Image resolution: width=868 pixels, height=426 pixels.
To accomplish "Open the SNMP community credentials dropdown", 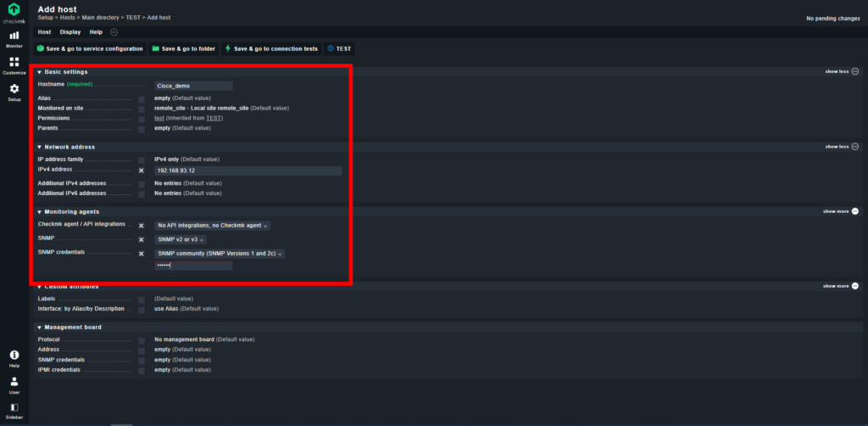I will pyautogui.click(x=220, y=254).
